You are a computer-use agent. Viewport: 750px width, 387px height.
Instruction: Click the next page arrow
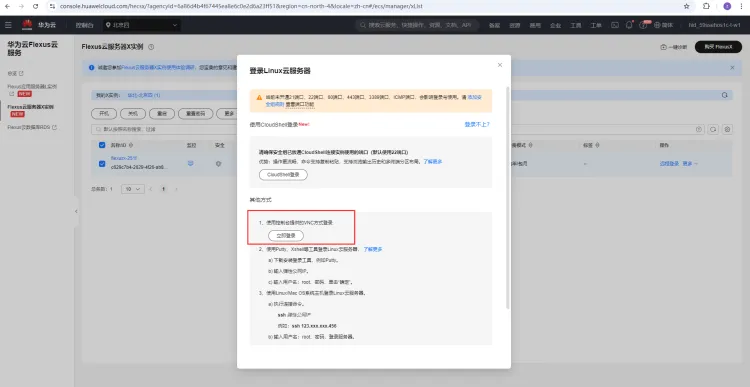(176, 189)
